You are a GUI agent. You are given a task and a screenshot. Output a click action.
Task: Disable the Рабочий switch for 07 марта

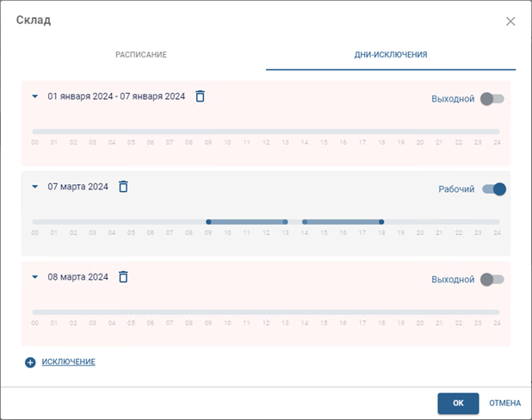493,189
